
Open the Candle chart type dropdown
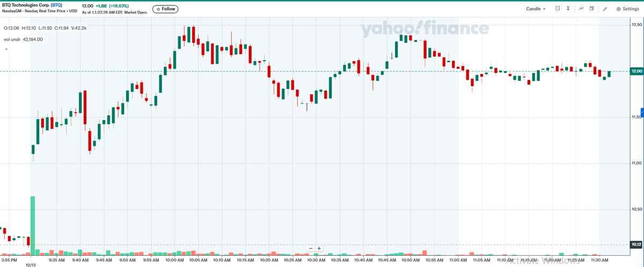click(536, 9)
